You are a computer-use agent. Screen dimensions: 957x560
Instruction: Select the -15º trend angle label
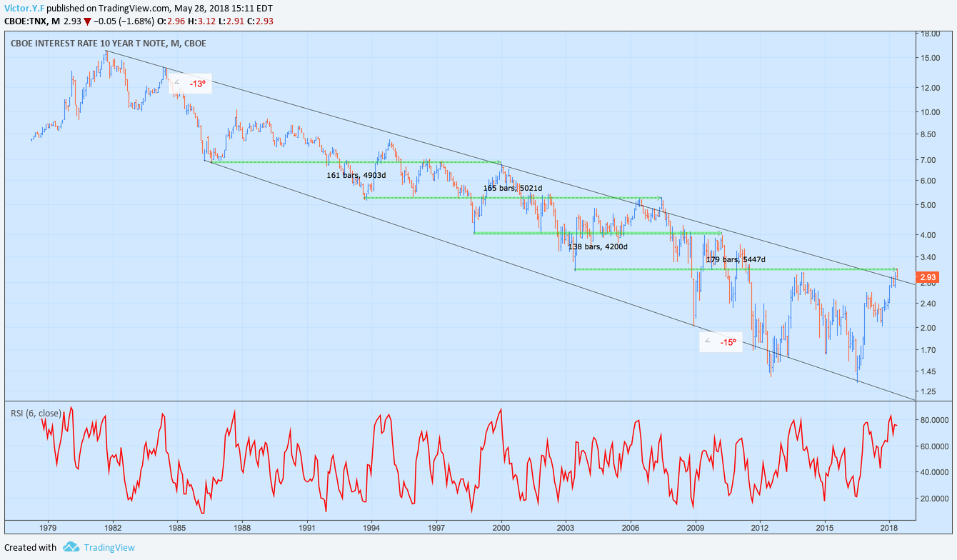(728, 342)
